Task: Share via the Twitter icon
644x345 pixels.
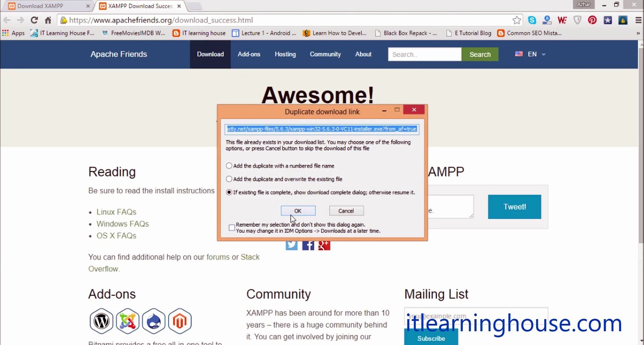Action: (x=291, y=245)
